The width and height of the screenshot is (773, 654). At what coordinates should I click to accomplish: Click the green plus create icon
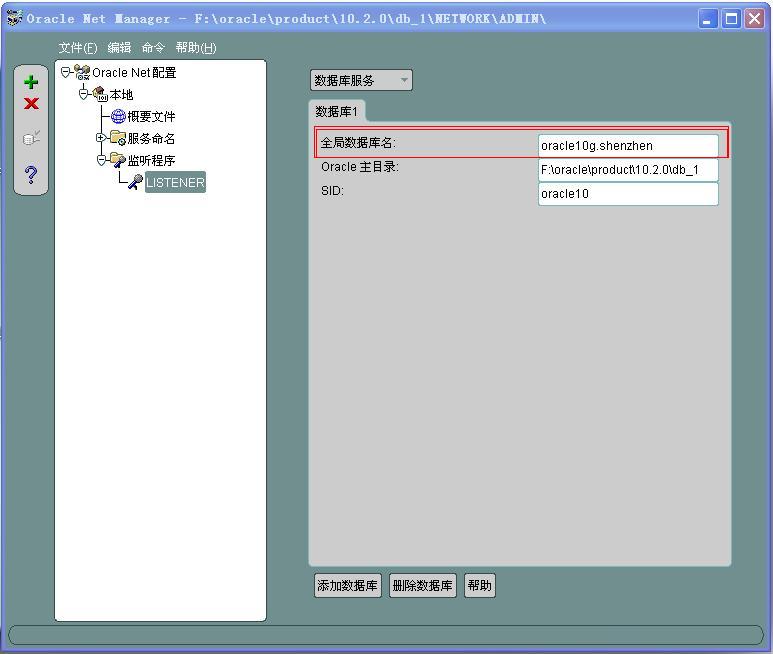click(x=31, y=82)
